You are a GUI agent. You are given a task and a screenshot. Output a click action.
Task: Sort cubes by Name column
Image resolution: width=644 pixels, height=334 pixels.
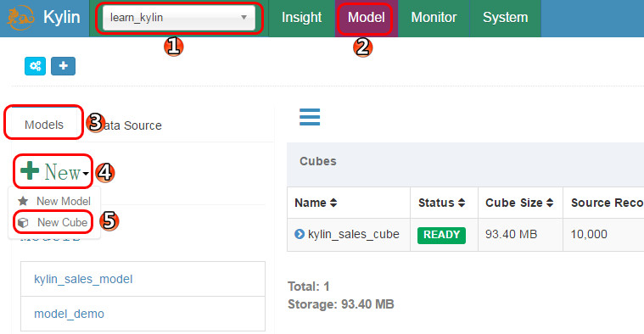(x=316, y=203)
